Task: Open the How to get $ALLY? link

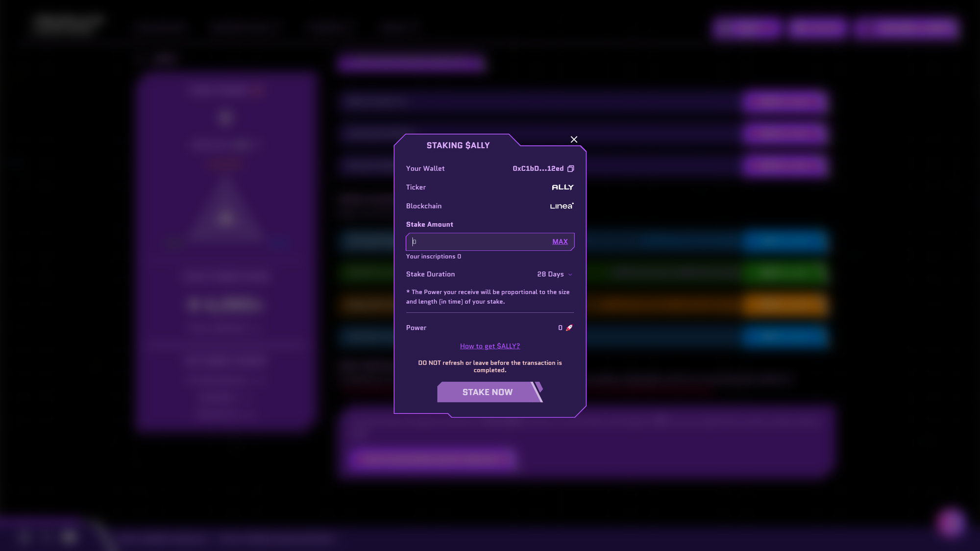Action: click(490, 346)
